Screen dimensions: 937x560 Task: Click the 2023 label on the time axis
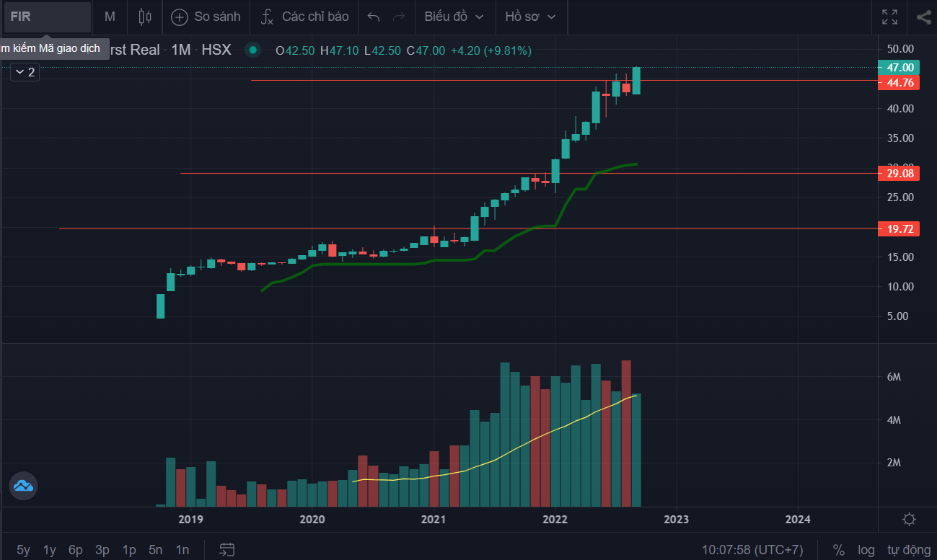pos(677,519)
